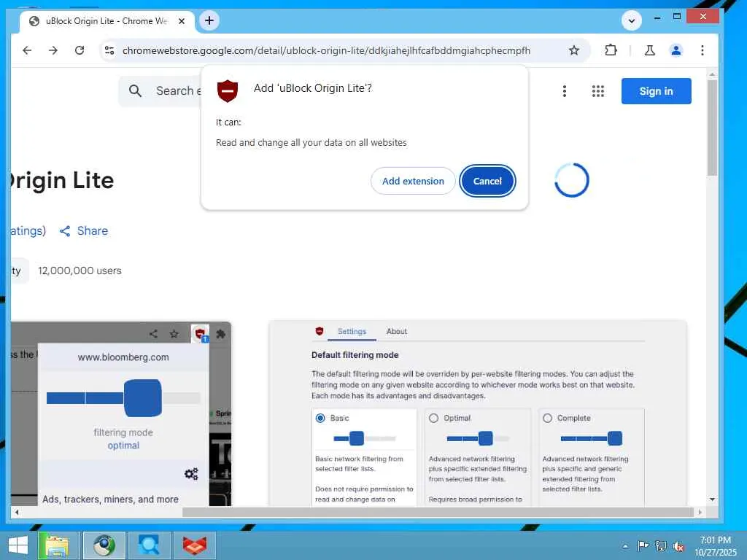This screenshot has height=560, width=747.
Task: Click the address bar URL
Action: click(x=326, y=50)
